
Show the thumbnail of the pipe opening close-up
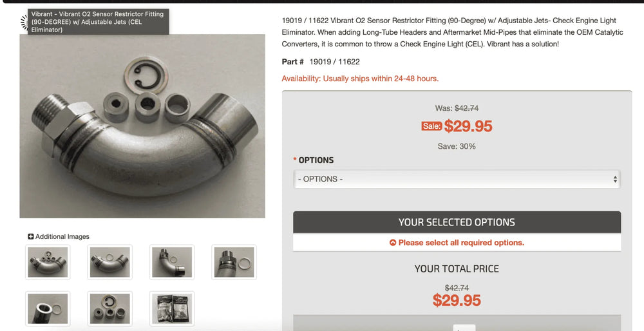(x=48, y=308)
